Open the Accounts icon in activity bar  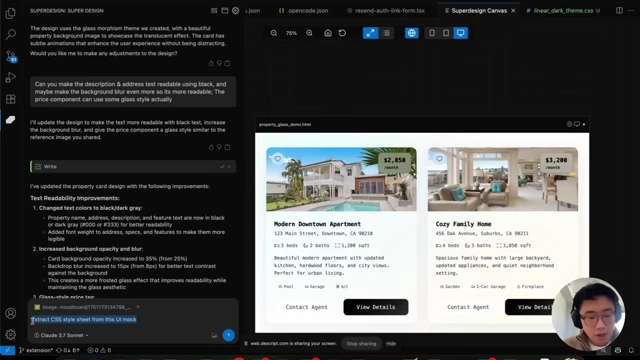[x=11, y=313]
